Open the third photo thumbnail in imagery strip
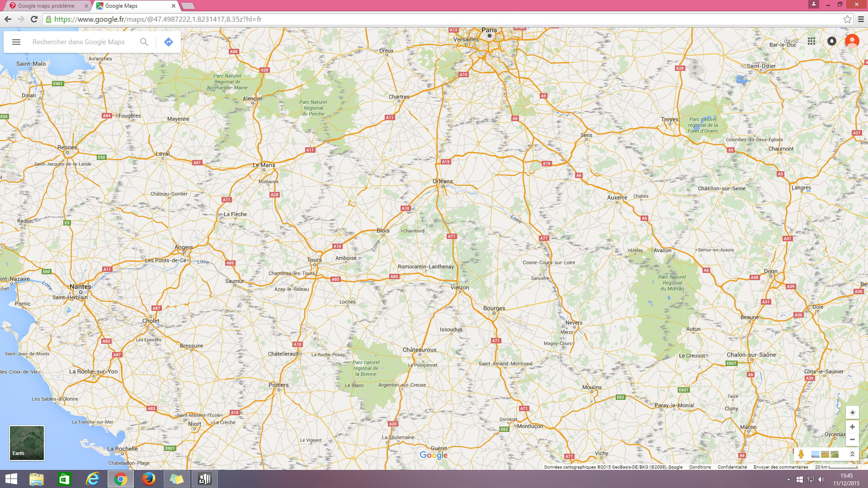Image resolution: width=868 pixels, height=488 pixels. click(835, 454)
